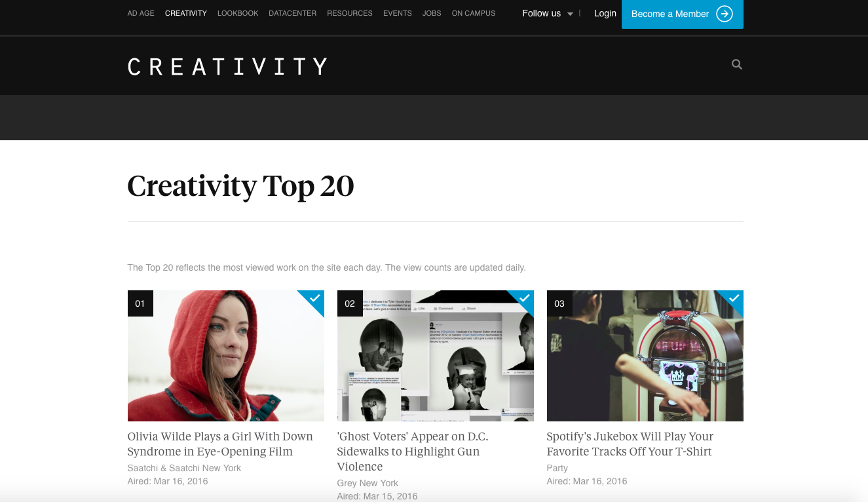This screenshot has height=502, width=868.
Task: Open the ON CAMPUS nav item
Action: 474,13
